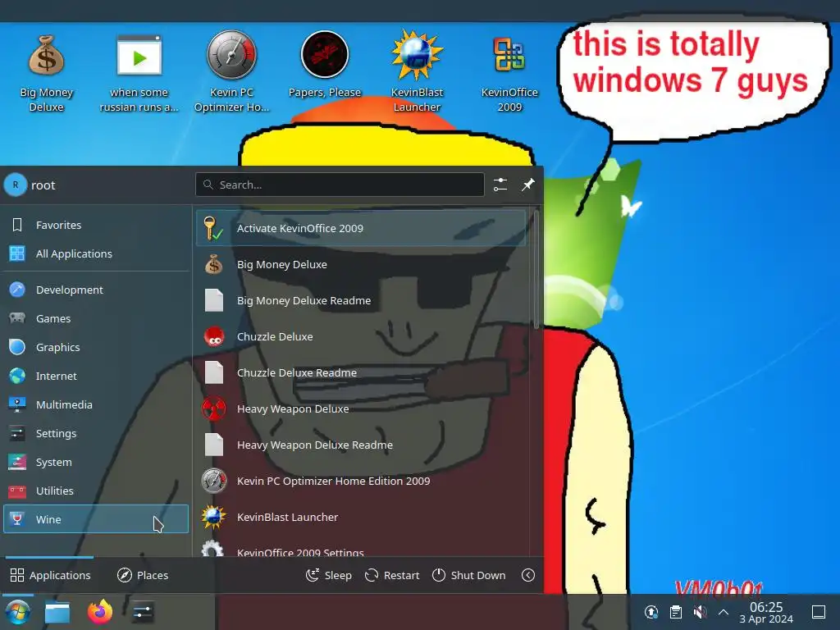Open 'when some russian runs a...' desktop video
The height and width of the screenshot is (630, 840).
(x=139, y=72)
